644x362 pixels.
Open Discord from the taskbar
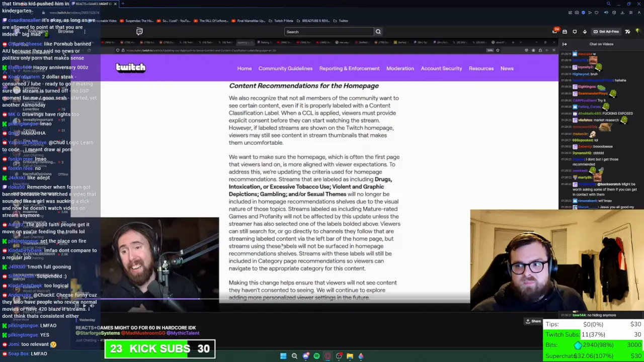coord(305,356)
